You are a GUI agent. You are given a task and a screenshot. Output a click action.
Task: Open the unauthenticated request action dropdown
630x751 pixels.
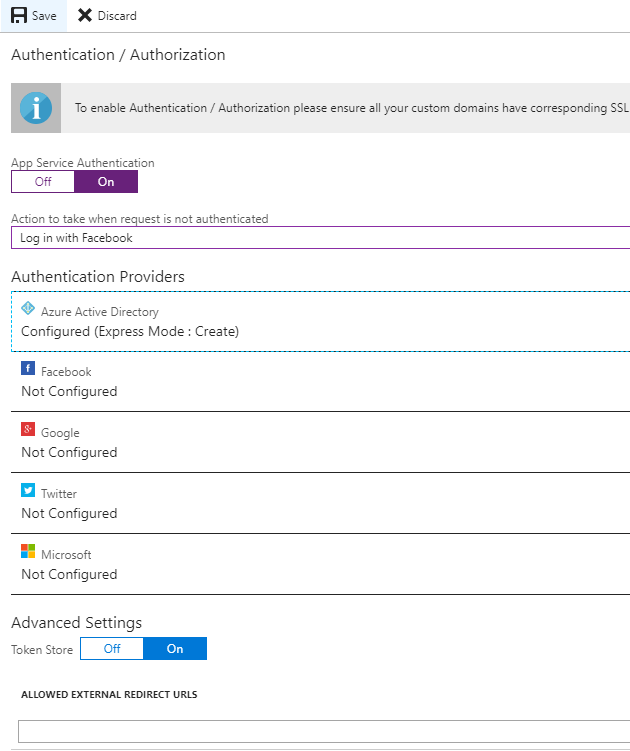pos(321,238)
